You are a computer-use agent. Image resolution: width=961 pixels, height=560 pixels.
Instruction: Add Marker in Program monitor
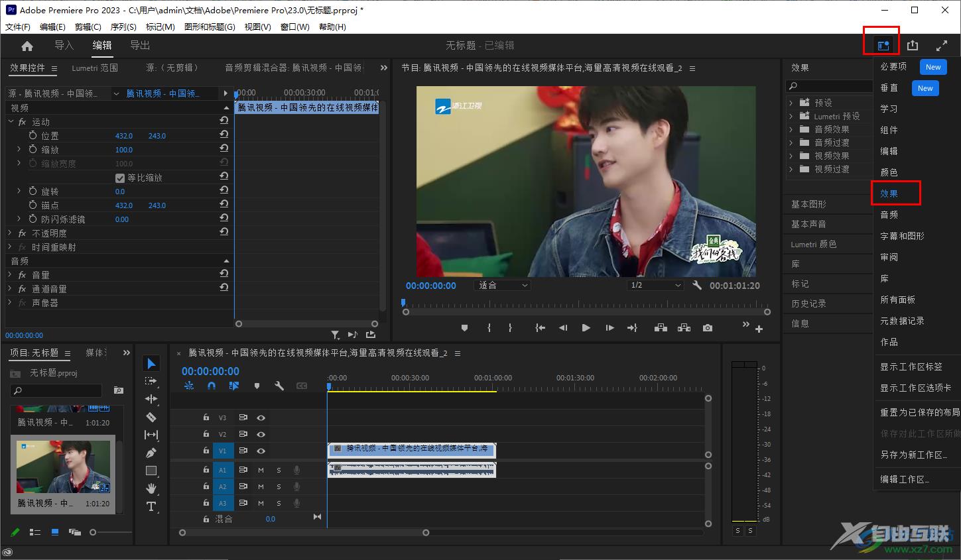pos(464,327)
